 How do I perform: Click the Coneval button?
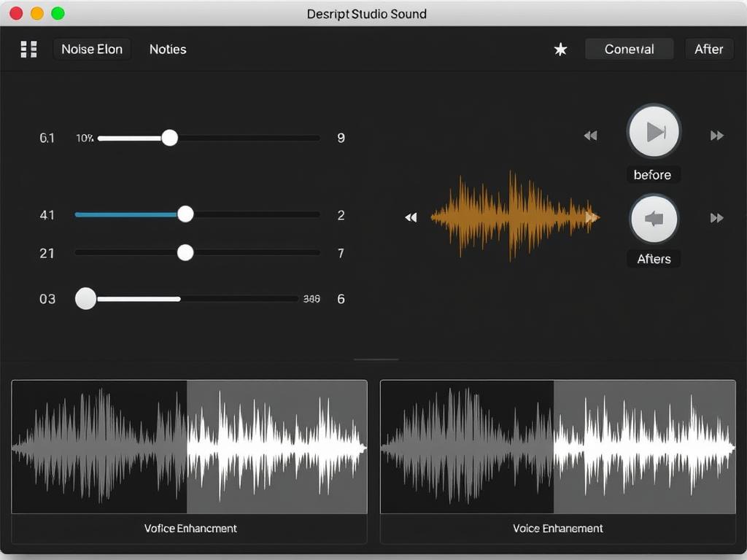(629, 50)
